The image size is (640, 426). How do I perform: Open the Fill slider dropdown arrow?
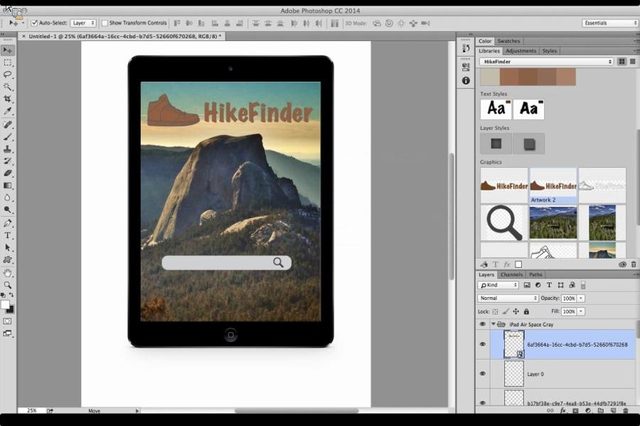pyautogui.click(x=581, y=311)
